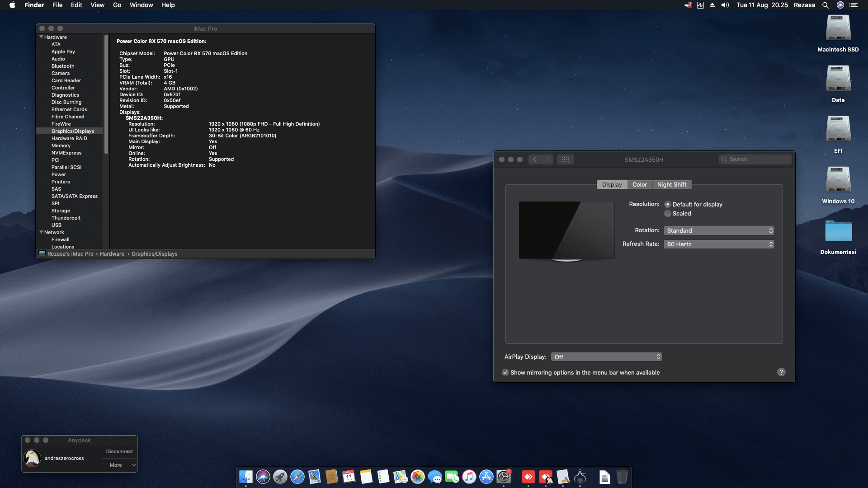Open Launchpad from the Dock

click(281, 477)
